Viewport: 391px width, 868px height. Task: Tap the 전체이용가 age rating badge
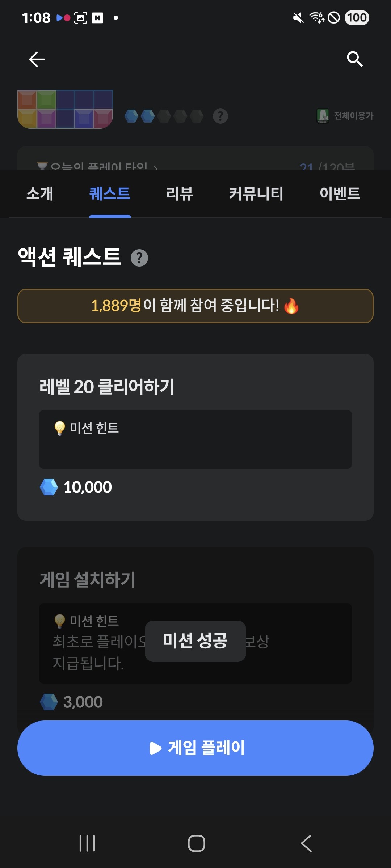coord(345,116)
